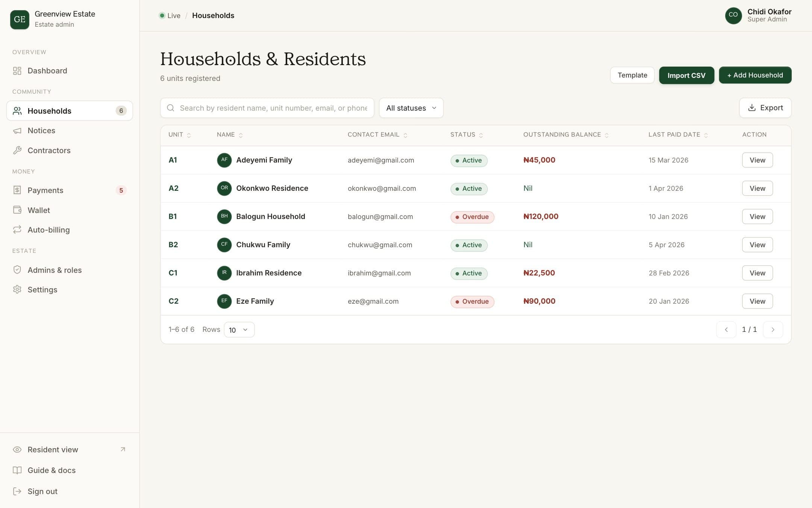812x508 pixels.
Task: Open Wallet in the sidebar
Action: click(70, 210)
